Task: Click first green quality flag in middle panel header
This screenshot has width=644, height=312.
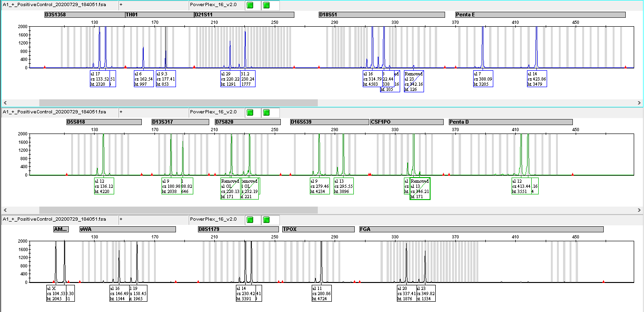Action: pyautogui.click(x=250, y=112)
